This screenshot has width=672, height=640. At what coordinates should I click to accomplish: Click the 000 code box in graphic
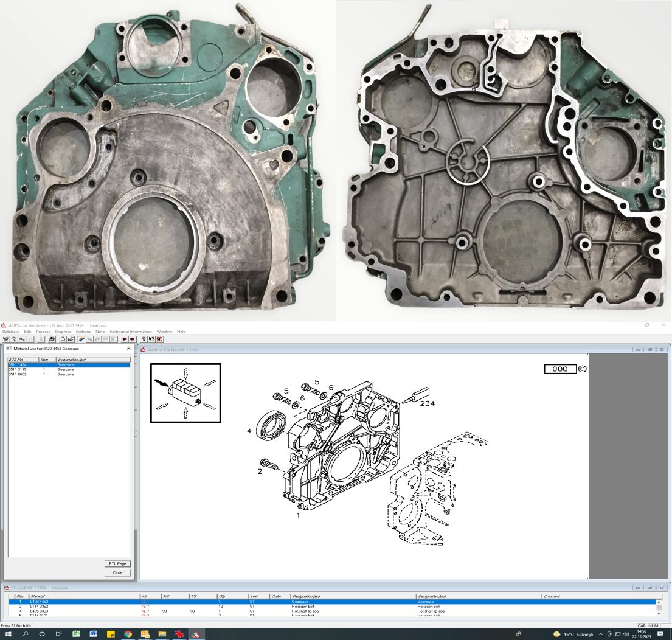559,369
